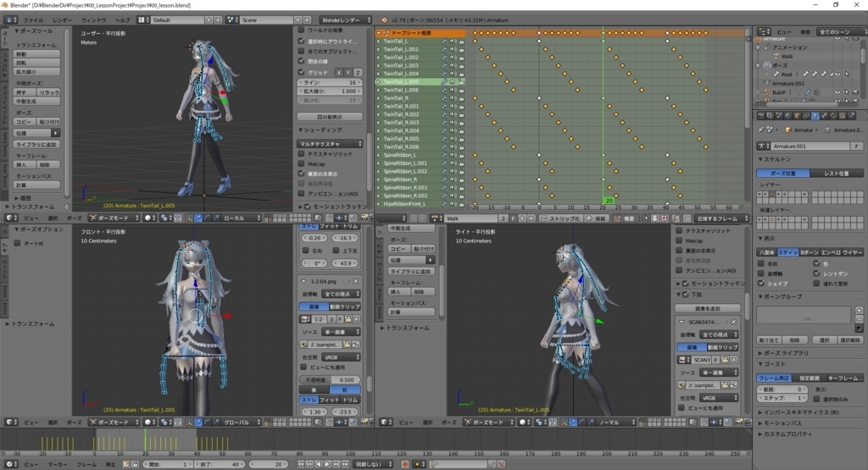Enable the Matcap checkbox in top-left viewport panel

click(301, 163)
